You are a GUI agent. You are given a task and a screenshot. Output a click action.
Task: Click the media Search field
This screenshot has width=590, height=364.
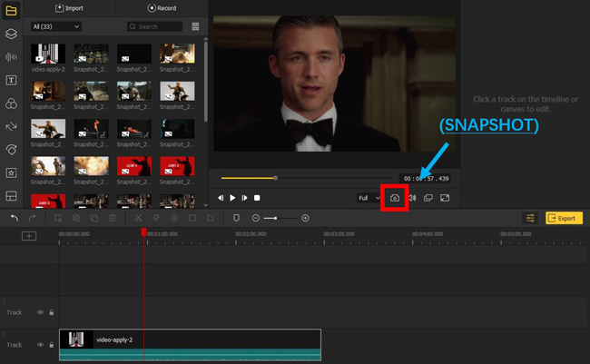coord(154,26)
